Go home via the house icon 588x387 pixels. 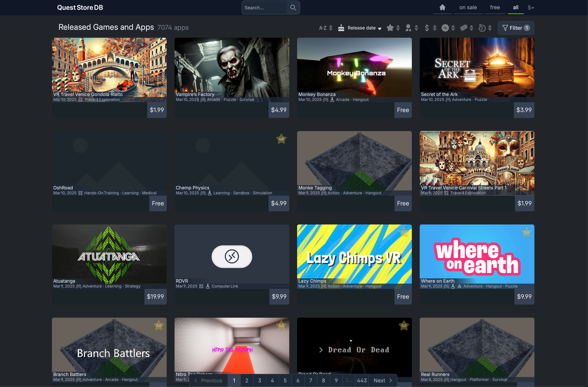point(442,7)
